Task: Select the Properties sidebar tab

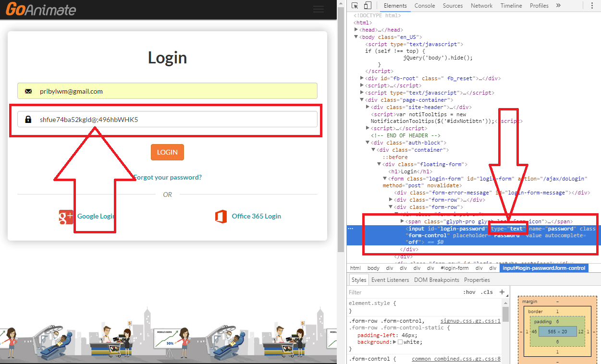Action: click(477, 280)
